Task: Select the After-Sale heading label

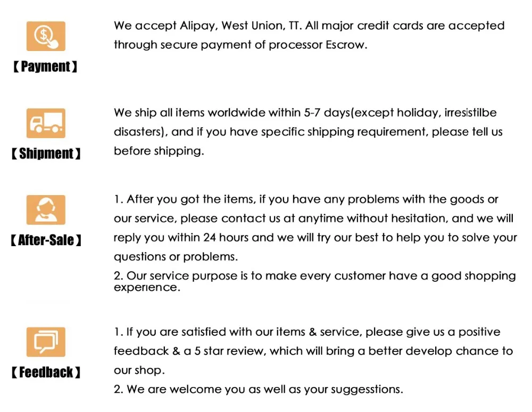Action: tap(46, 240)
